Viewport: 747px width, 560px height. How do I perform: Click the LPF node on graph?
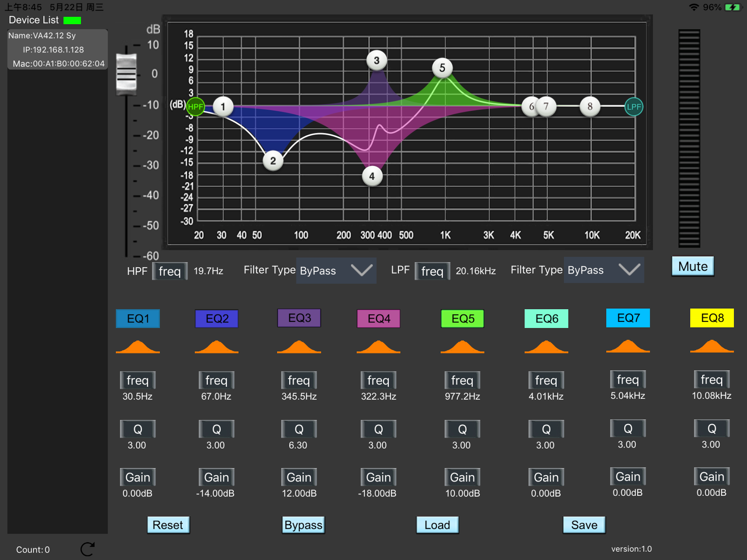pyautogui.click(x=634, y=107)
